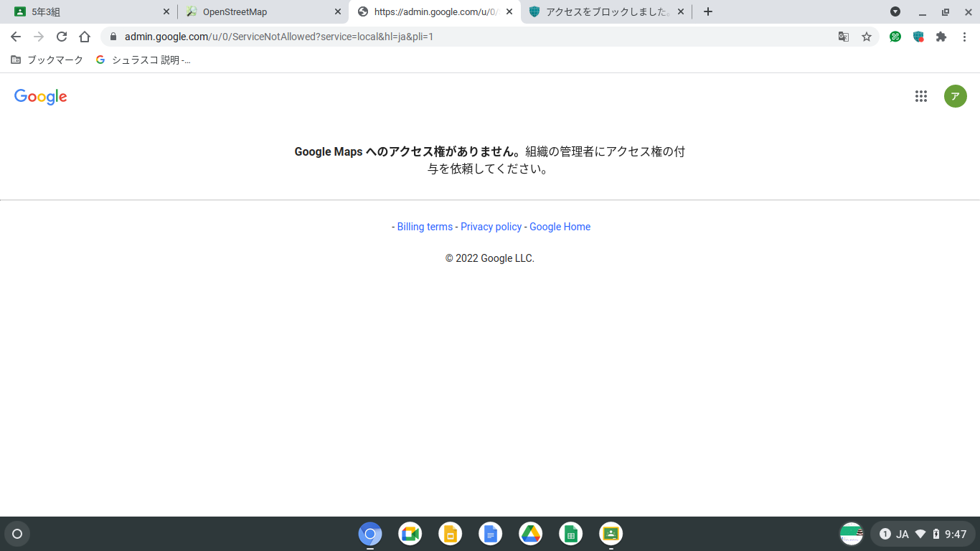
Task: Launch Google Slides from the shelf
Action: 450,534
